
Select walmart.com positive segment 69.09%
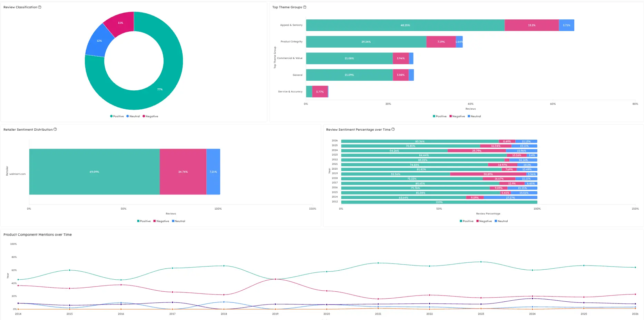(x=94, y=172)
